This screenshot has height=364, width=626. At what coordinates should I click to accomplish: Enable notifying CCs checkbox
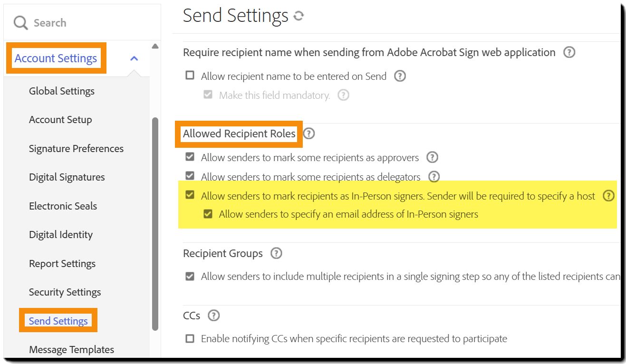(190, 339)
